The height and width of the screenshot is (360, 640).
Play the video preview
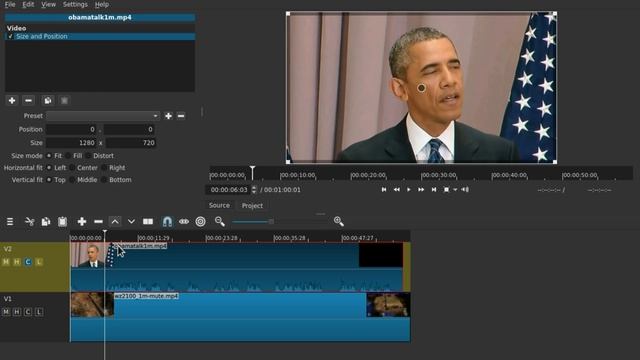[409, 189]
